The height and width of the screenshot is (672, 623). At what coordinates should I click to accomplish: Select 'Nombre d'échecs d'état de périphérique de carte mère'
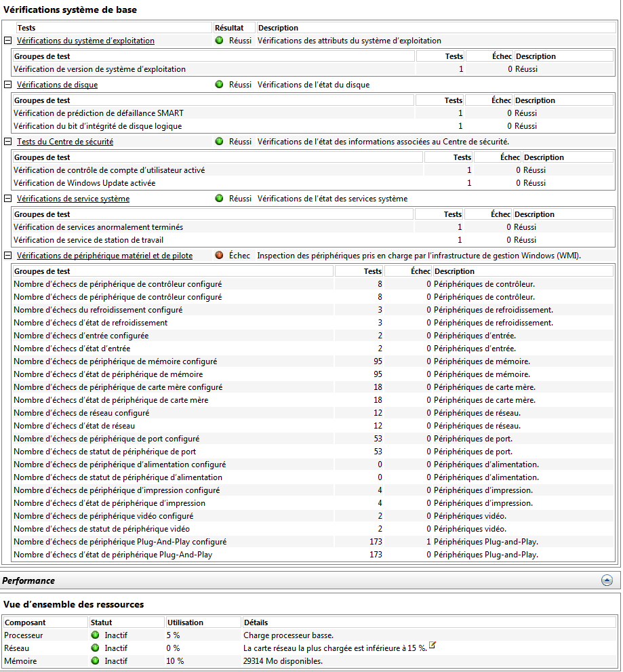pyautogui.click(x=313, y=400)
